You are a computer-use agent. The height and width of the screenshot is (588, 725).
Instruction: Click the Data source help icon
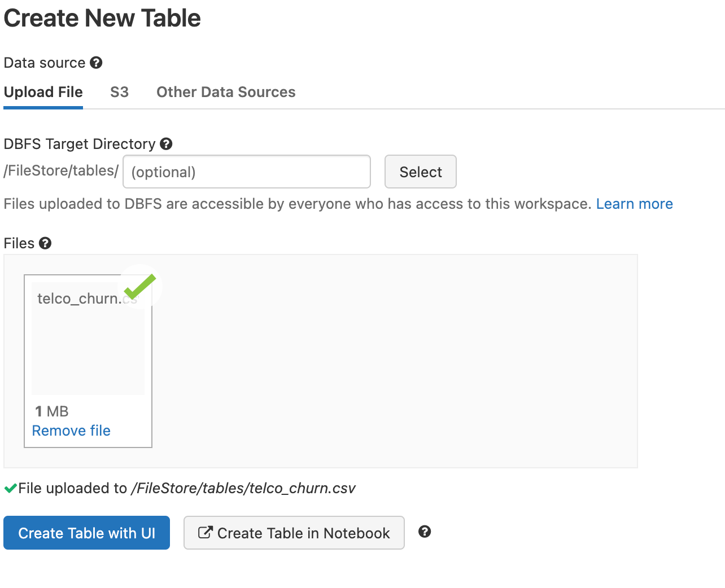tap(96, 63)
